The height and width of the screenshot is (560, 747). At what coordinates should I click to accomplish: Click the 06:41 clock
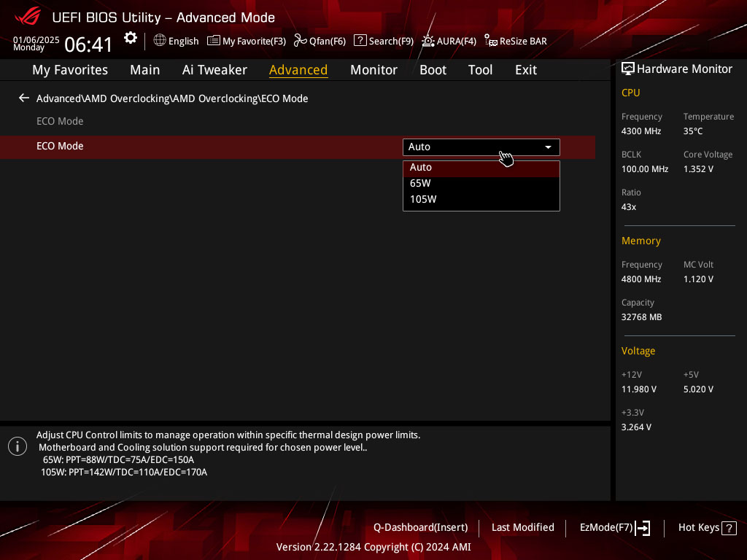coord(88,44)
